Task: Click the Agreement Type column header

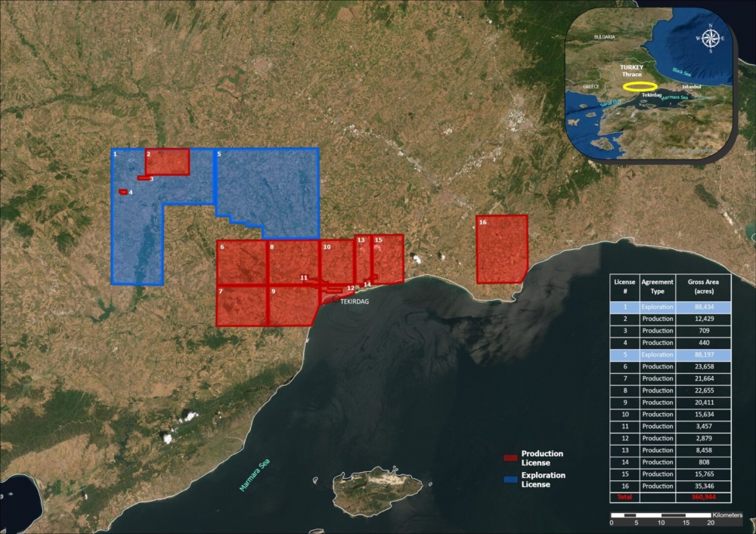Action: [x=657, y=286]
